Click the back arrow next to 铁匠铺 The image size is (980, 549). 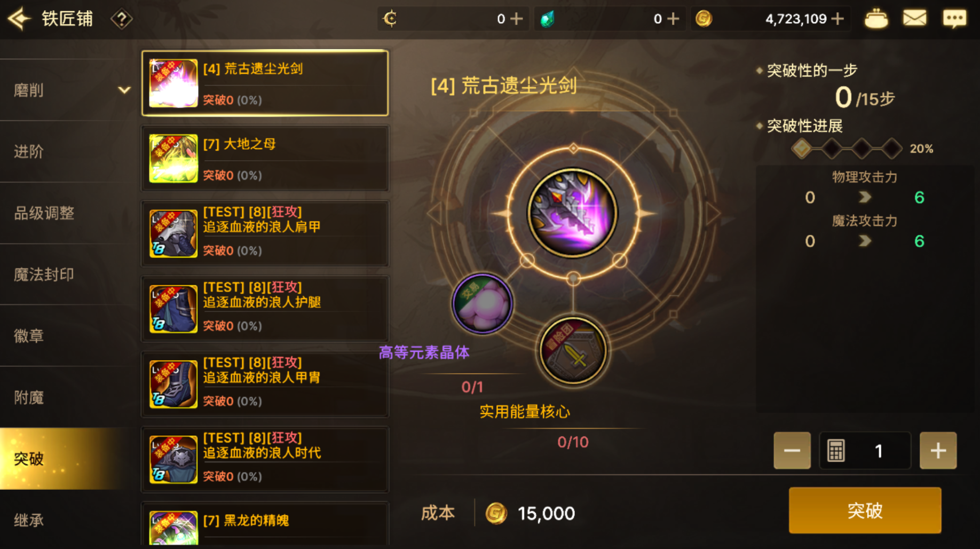tap(19, 19)
